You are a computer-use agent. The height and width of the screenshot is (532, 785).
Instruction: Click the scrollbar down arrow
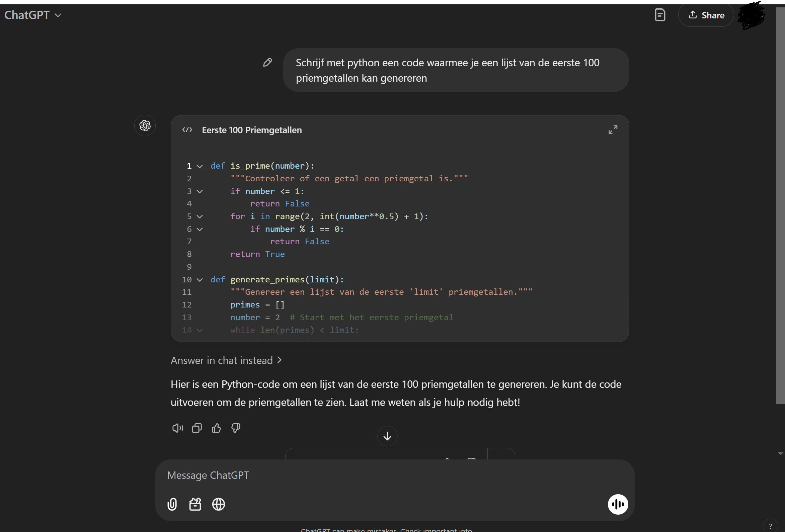(780, 454)
